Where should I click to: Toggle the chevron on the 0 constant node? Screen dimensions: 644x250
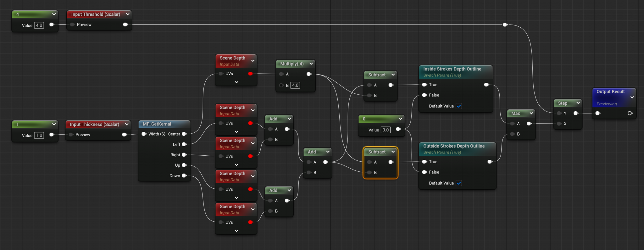(x=400, y=119)
